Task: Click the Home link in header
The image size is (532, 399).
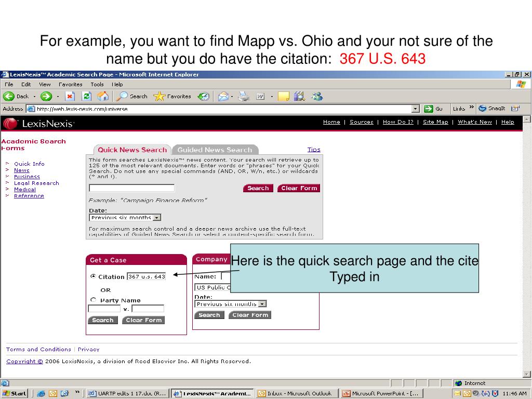Action: pyautogui.click(x=331, y=122)
